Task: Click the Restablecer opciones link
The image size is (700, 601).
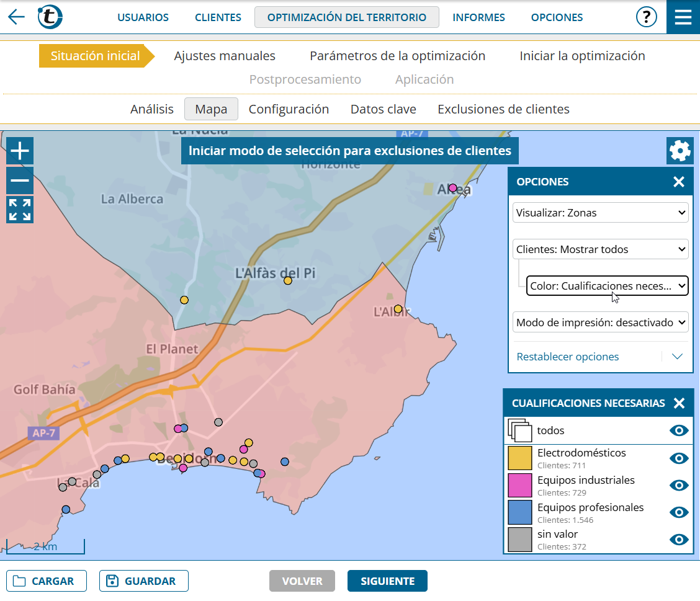Action: 567,357
